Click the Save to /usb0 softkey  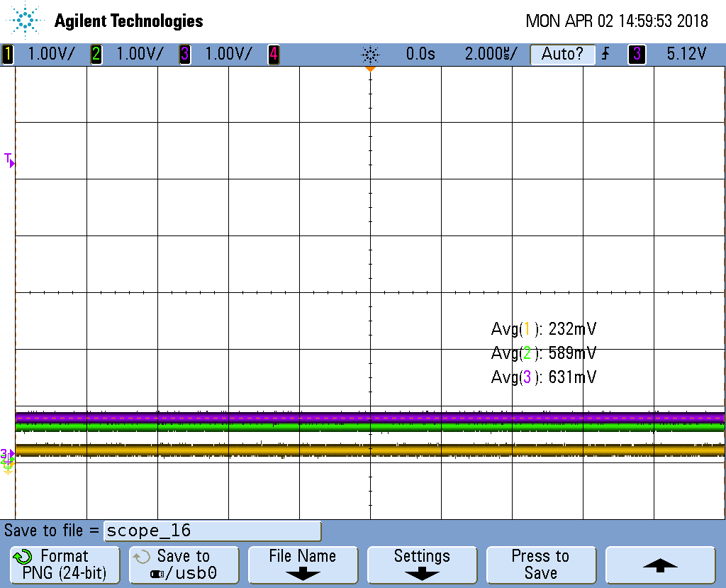(184, 565)
